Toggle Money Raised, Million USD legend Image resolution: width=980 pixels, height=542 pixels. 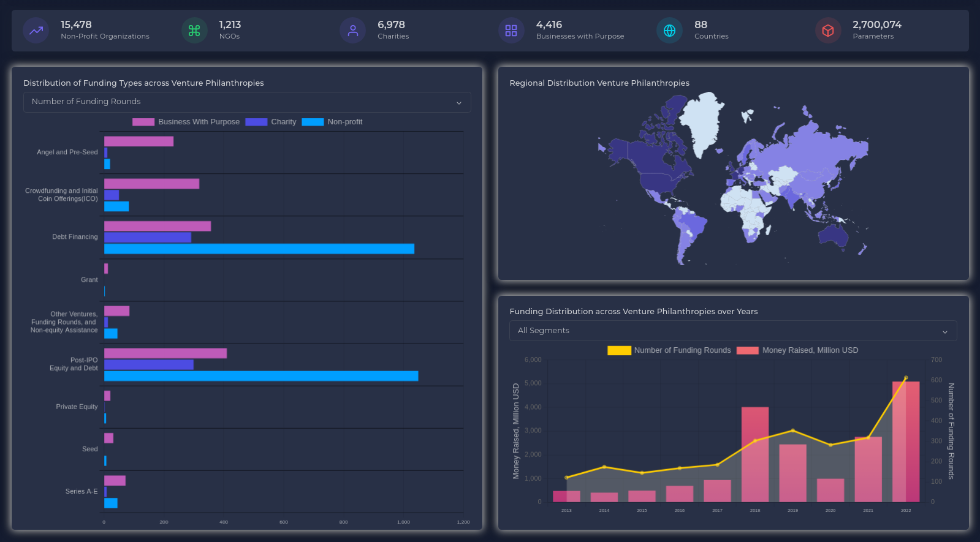tap(797, 350)
